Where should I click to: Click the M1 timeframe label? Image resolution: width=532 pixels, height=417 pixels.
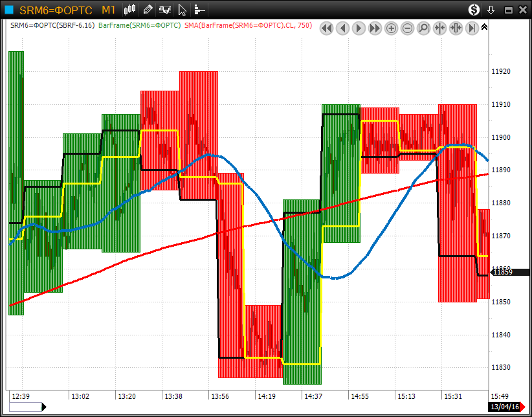[x=108, y=10]
